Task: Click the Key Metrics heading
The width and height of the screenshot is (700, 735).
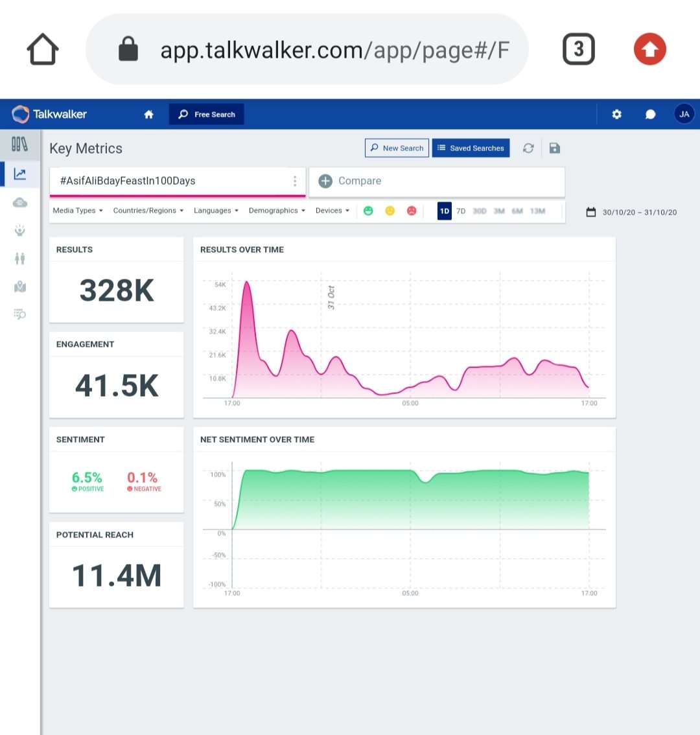Action: pos(86,148)
